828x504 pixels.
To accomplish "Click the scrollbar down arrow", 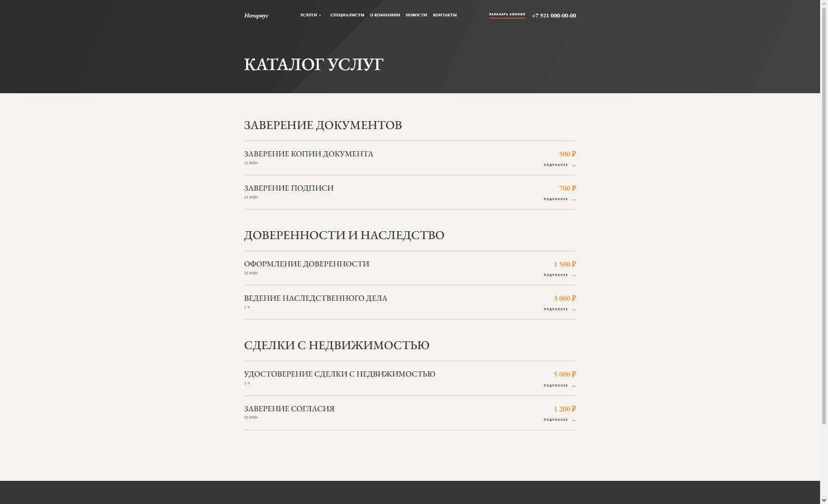I will point(824,500).
